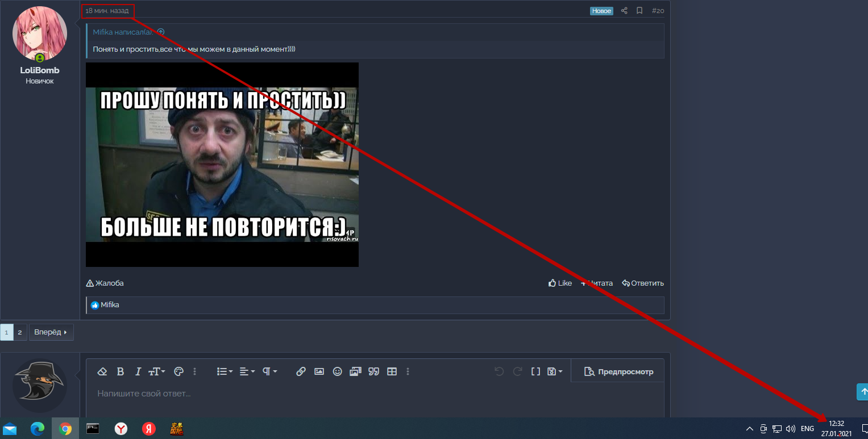Reply to the post via Ответить
Viewport: 868px width, 439px height.
pyautogui.click(x=642, y=283)
